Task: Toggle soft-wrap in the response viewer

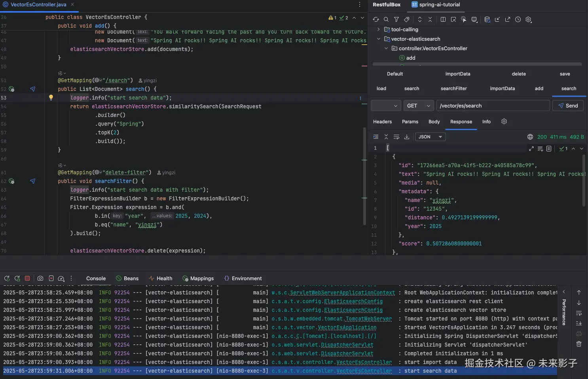Action: pos(396,137)
